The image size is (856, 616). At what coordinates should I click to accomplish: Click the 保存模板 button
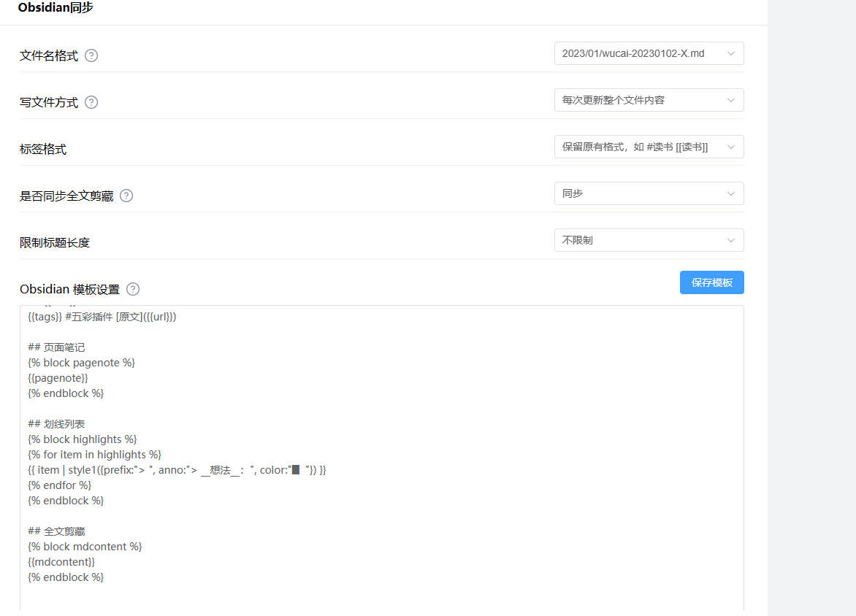(711, 282)
